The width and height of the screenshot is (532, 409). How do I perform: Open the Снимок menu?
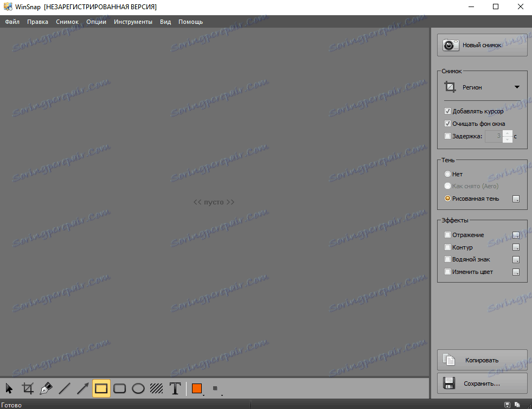(x=67, y=22)
